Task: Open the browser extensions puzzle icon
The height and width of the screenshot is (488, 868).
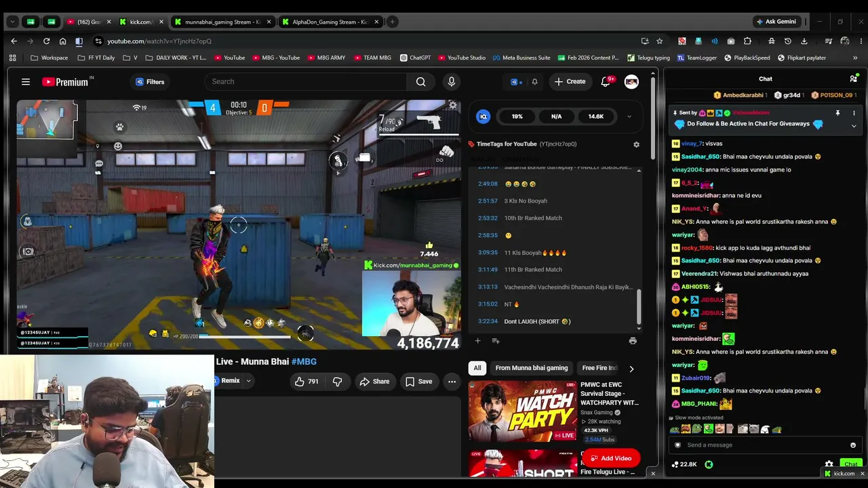Action: click(x=747, y=41)
